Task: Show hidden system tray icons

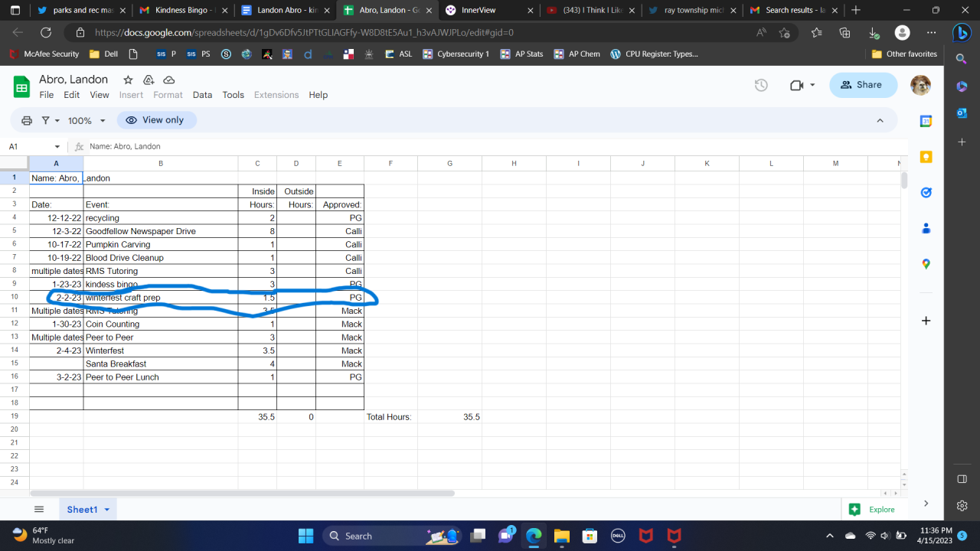Action: pyautogui.click(x=829, y=536)
